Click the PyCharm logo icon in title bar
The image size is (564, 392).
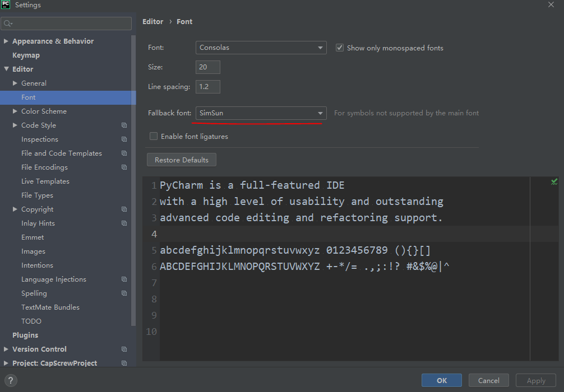click(6, 4)
